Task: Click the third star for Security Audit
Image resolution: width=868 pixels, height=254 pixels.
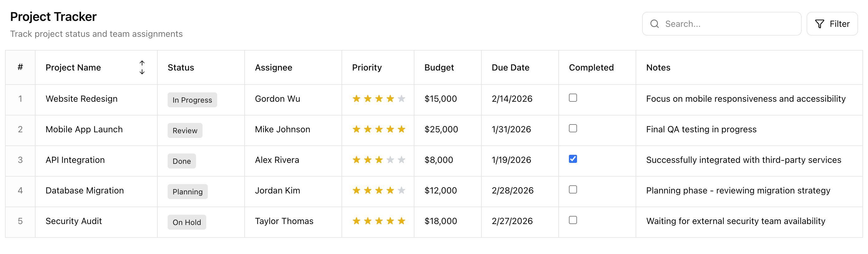Action: (379, 221)
